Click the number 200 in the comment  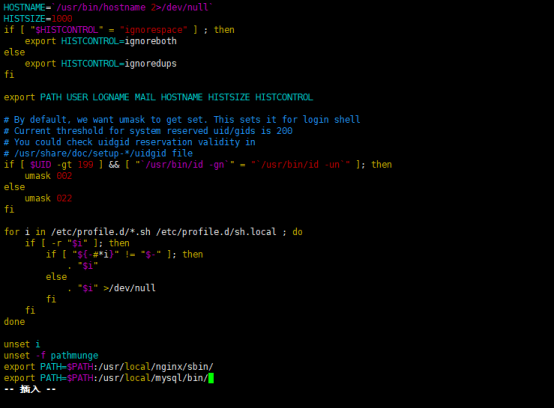[284, 131]
